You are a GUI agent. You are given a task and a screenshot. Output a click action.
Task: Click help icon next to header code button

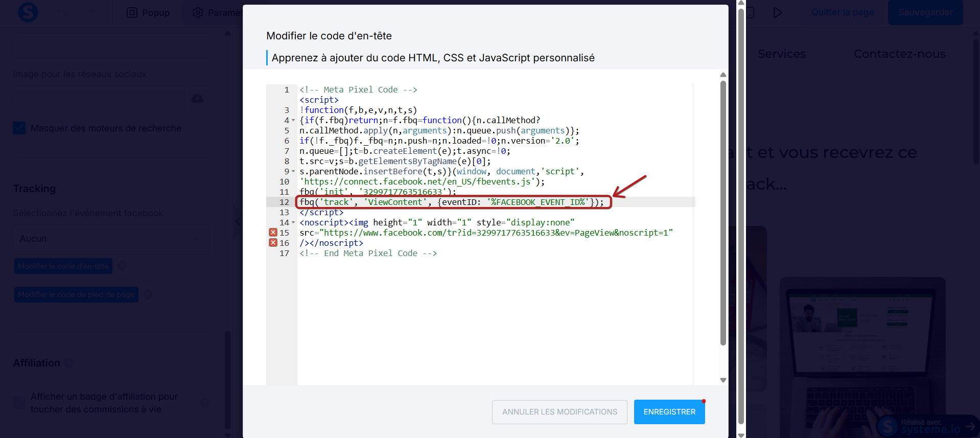(x=122, y=266)
